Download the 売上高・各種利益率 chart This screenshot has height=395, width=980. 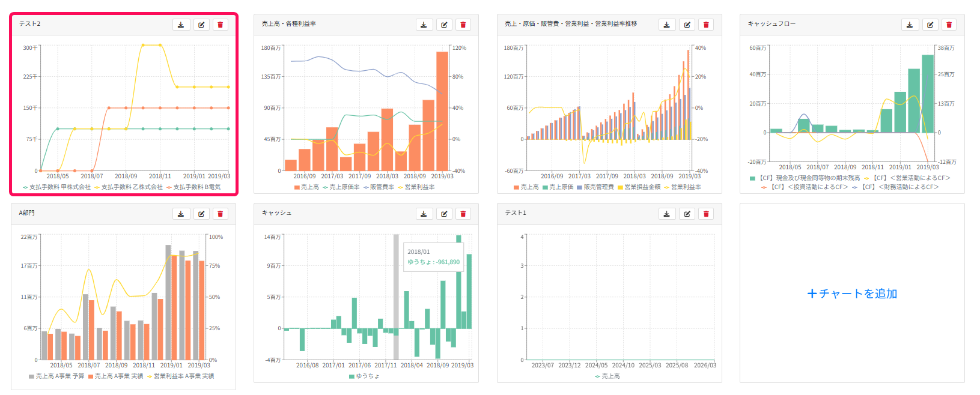(424, 25)
